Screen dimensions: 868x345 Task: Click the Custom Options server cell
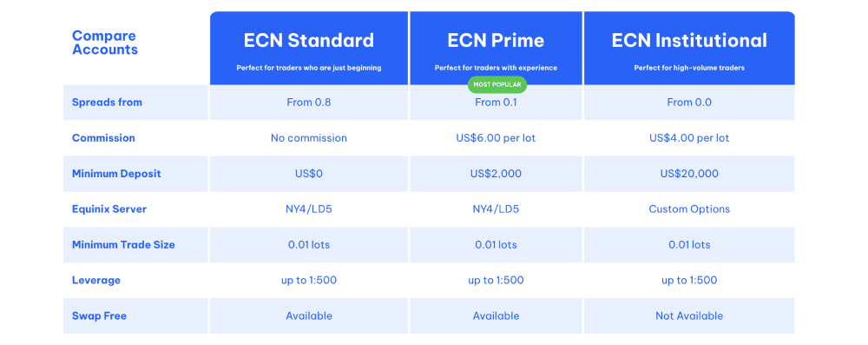(x=689, y=209)
